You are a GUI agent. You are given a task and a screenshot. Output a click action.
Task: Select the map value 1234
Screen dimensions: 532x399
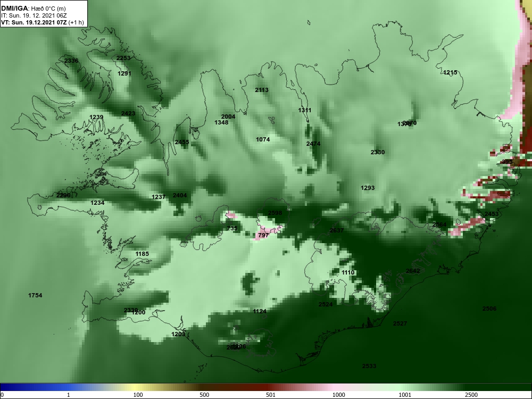tap(97, 203)
